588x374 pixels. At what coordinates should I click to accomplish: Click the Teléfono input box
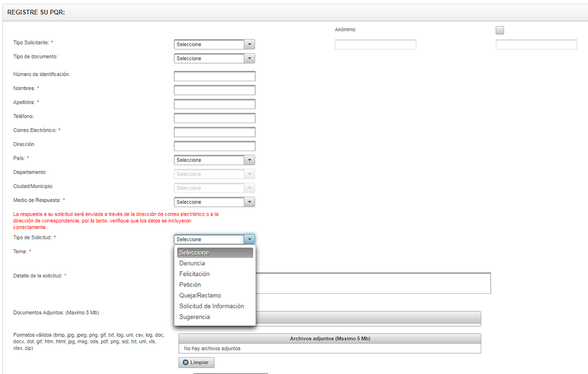pyautogui.click(x=214, y=118)
